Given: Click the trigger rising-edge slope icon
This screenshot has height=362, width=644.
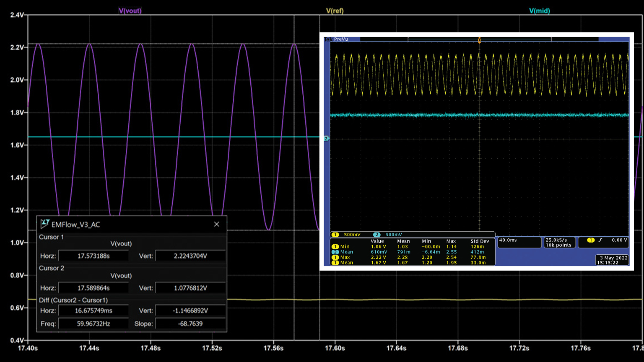Looking at the screenshot, I should pyautogui.click(x=600, y=240).
